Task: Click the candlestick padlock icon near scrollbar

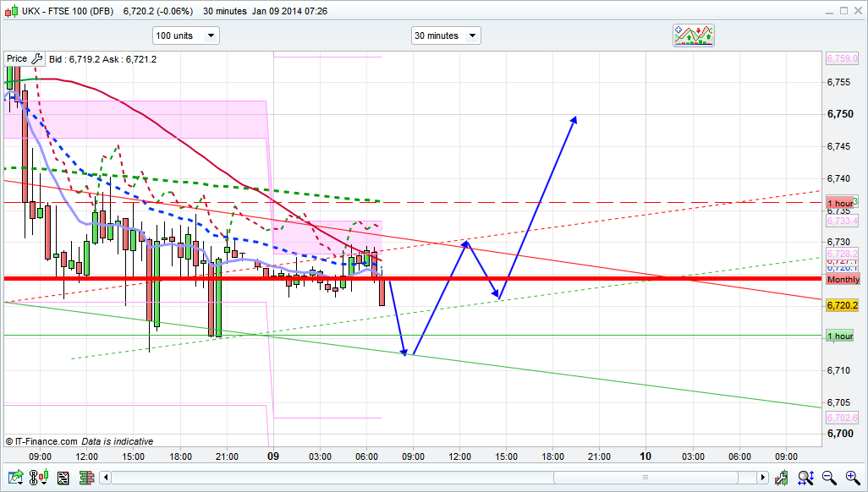Action: 783,478
